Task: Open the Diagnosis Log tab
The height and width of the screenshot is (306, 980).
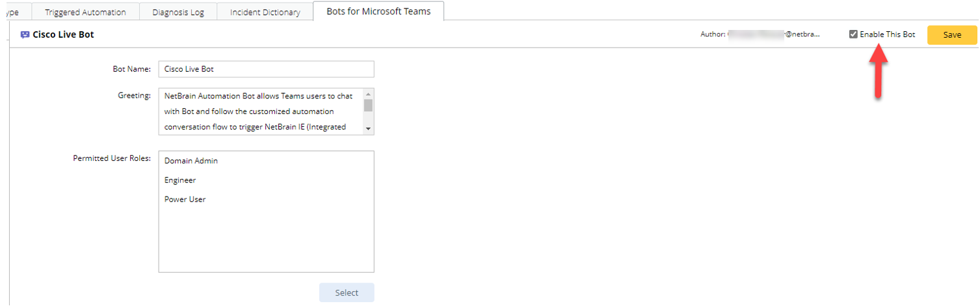Action: point(178,12)
